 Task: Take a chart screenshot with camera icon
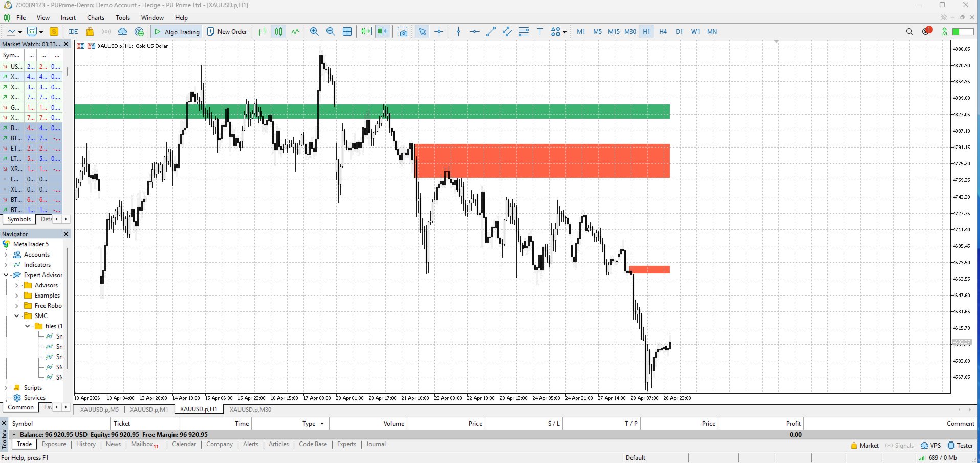click(x=403, y=32)
